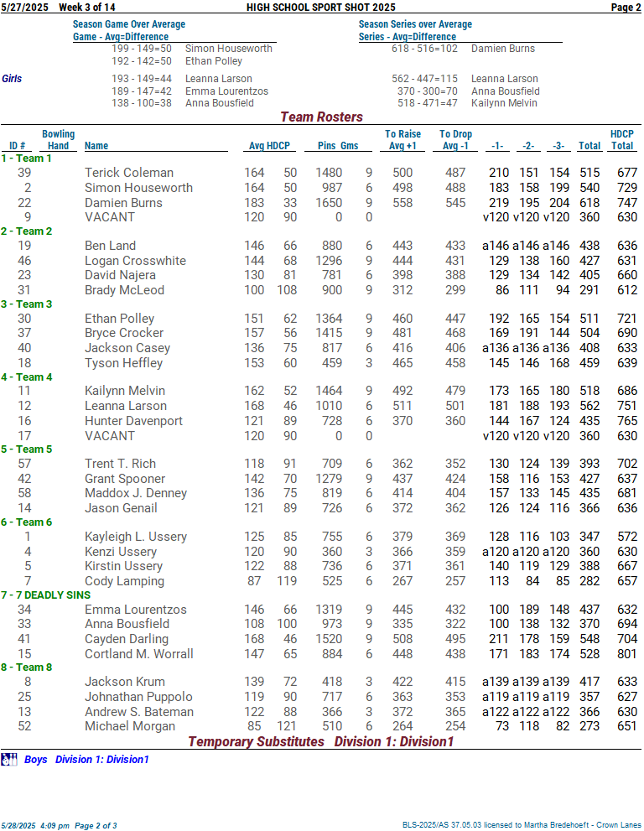Select the name 'Ben Land'
This screenshot has height=831, width=644.
tap(110, 246)
